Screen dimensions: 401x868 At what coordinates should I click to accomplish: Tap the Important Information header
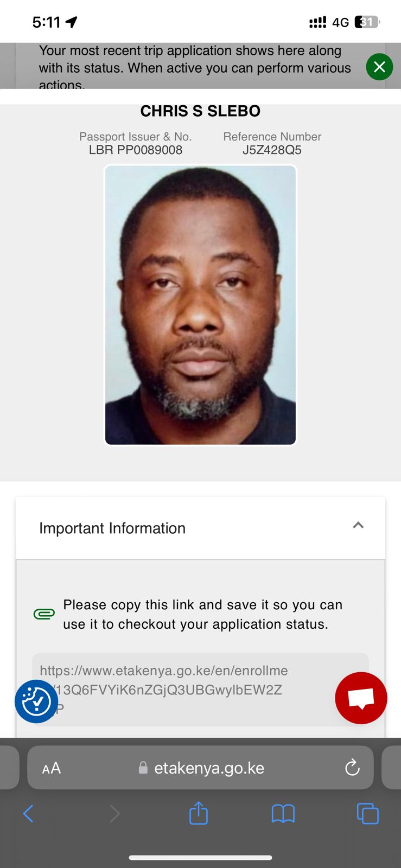tap(200, 528)
